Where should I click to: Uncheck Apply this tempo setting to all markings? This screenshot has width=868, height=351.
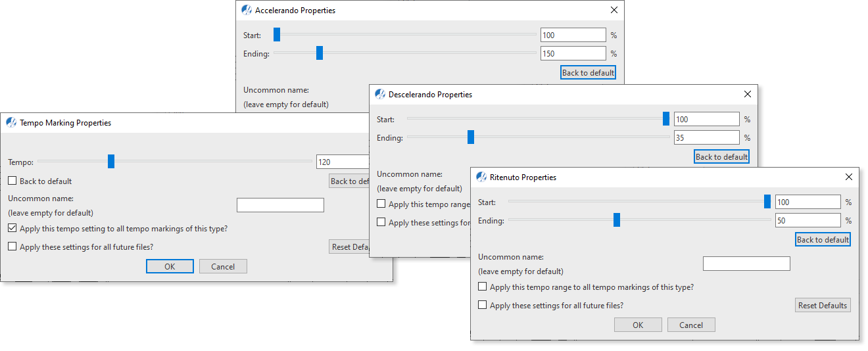tap(12, 229)
